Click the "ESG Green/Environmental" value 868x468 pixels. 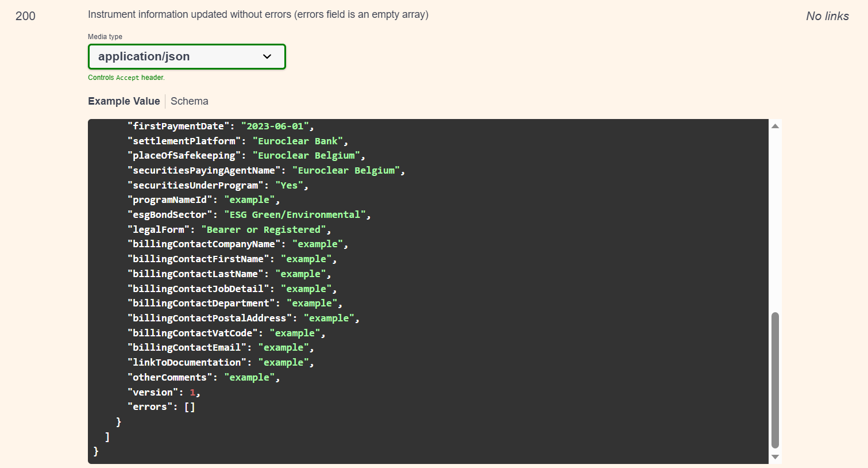coord(295,214)
